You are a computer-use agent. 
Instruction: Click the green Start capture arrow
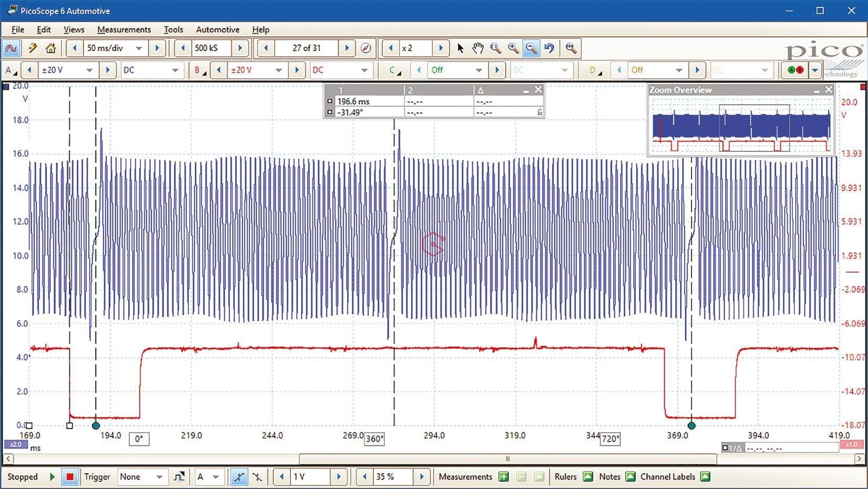52,477
